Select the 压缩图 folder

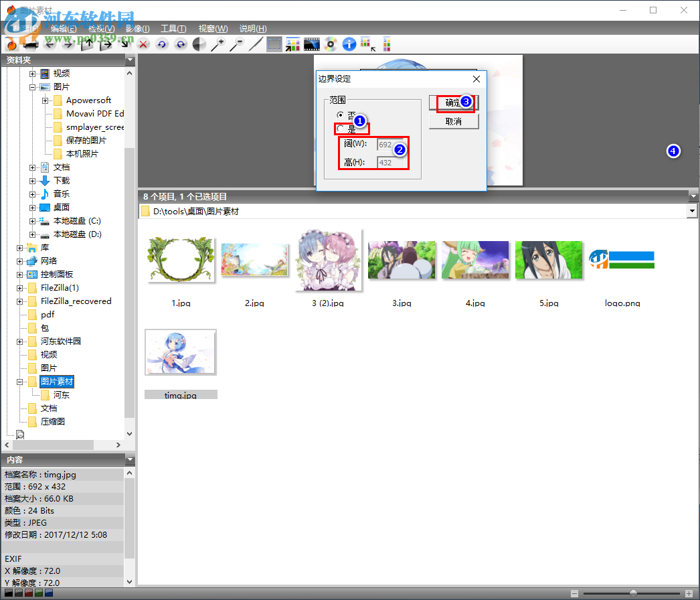coord(53,422)
